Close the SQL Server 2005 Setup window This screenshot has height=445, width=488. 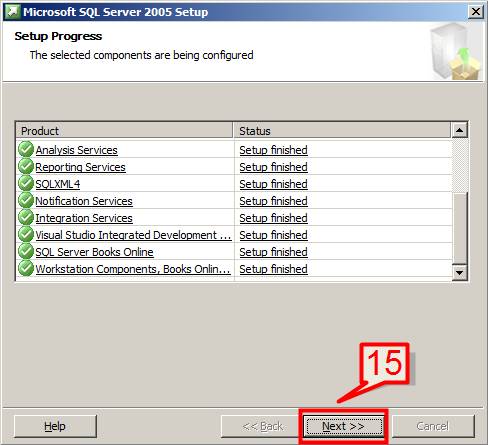click(475, 12)
